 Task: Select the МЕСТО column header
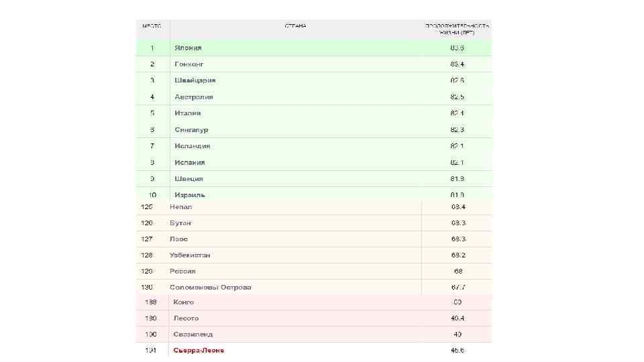click(x=151, y=26)
